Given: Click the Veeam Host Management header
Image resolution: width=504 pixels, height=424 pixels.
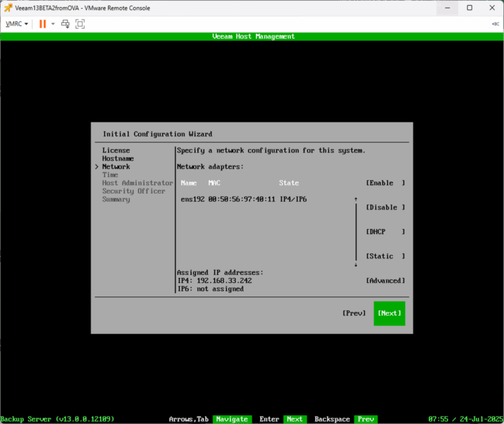Looking at the screenshot, I should click(253, 36).
